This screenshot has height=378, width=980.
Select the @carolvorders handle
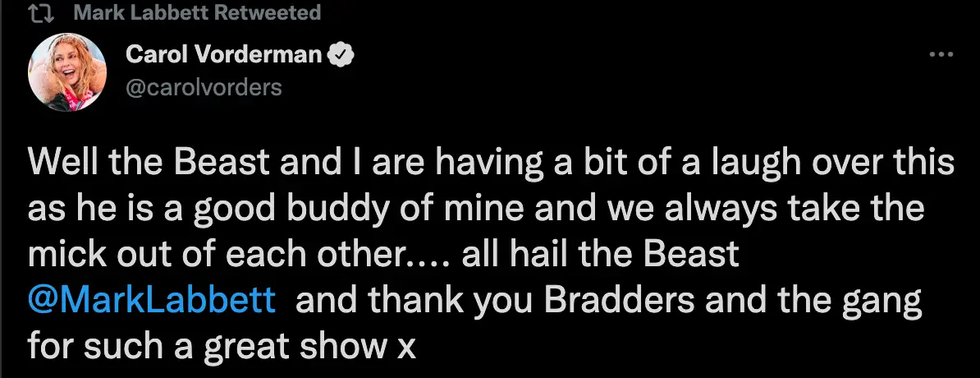pyautogui.click(x=204, y=87)
